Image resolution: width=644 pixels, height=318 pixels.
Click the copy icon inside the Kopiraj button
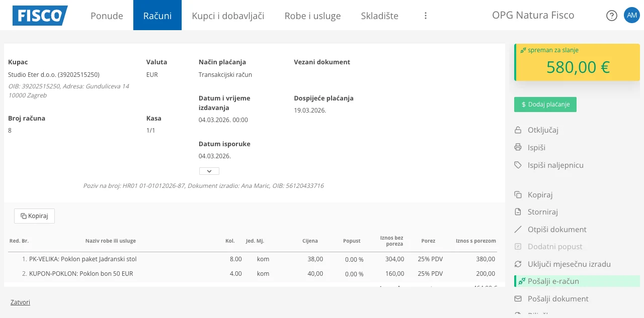23,216
